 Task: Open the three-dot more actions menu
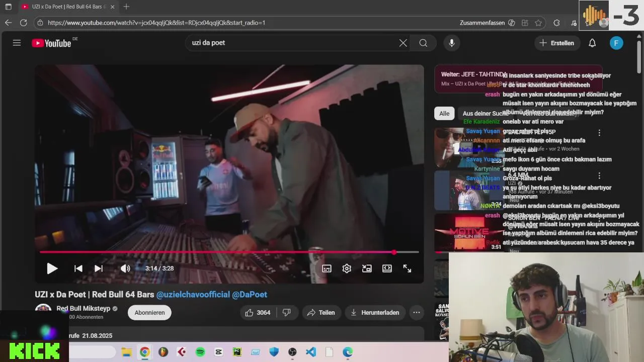(417, 312)
